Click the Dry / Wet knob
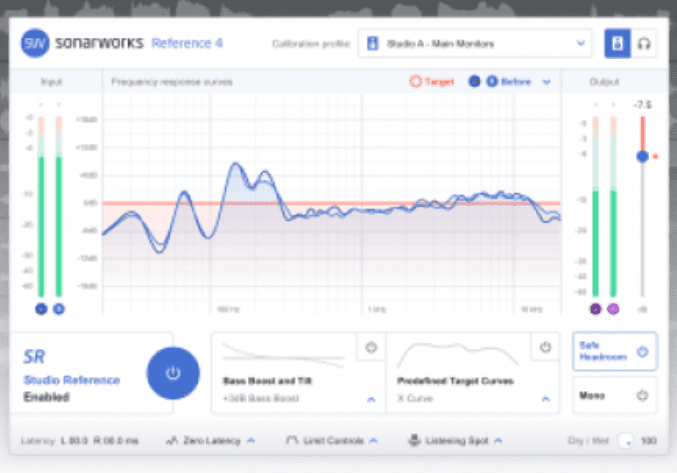The height and width of the screenshot is (473, 677). pyautogui.click(x=628, y=439)
